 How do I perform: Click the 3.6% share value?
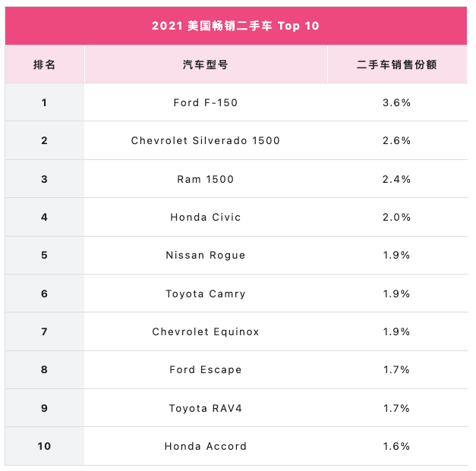click(x=397, y=103)
